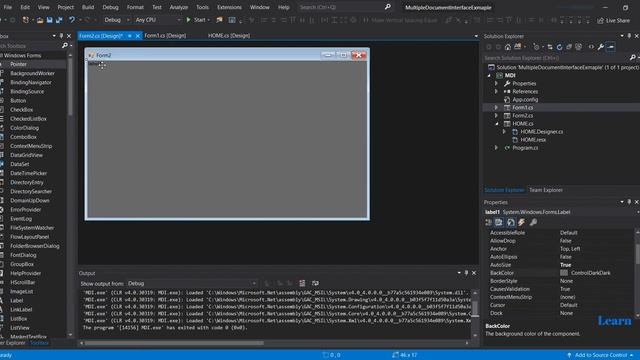This screenshot has width=640, height=360.
Task: Collapse the MDI project node
Action: click(x=489, y=76)
